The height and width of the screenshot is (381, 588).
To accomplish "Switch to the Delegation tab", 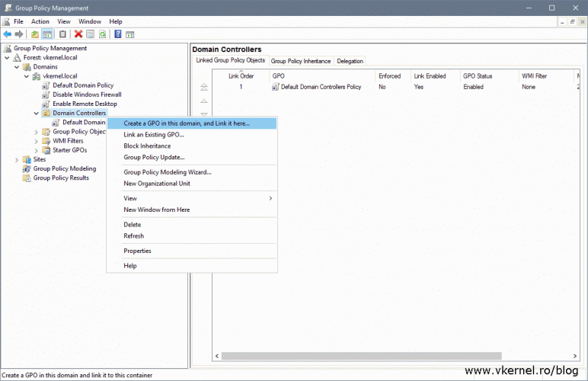I will (x=350, y=61).
